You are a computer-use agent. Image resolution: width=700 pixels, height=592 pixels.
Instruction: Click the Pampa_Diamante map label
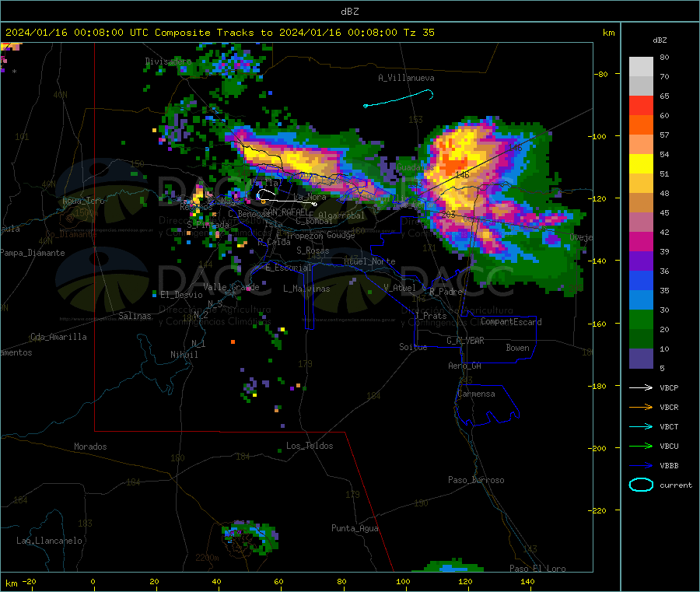click(x=32, y=253)
